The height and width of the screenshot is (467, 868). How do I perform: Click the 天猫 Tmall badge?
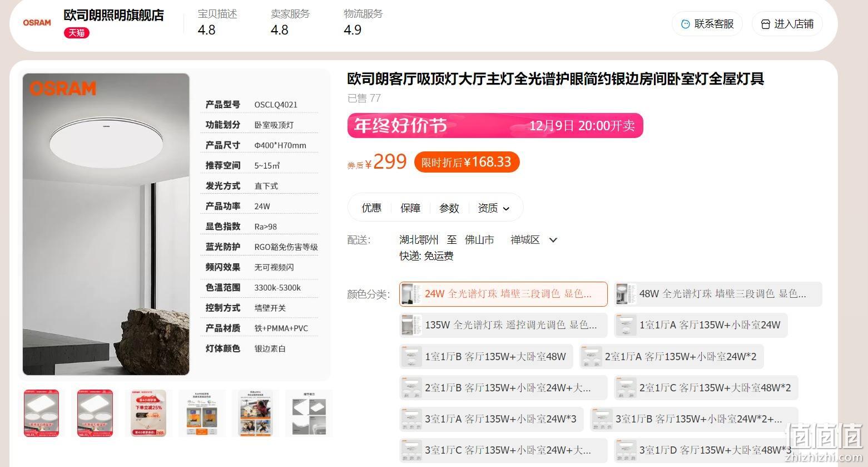pos(77,33)
